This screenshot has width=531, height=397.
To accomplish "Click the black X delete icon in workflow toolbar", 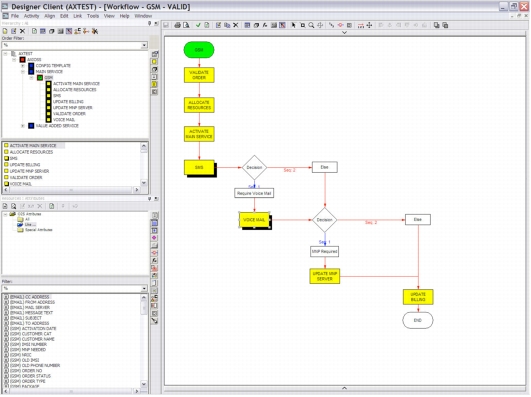I will (236, 25).
